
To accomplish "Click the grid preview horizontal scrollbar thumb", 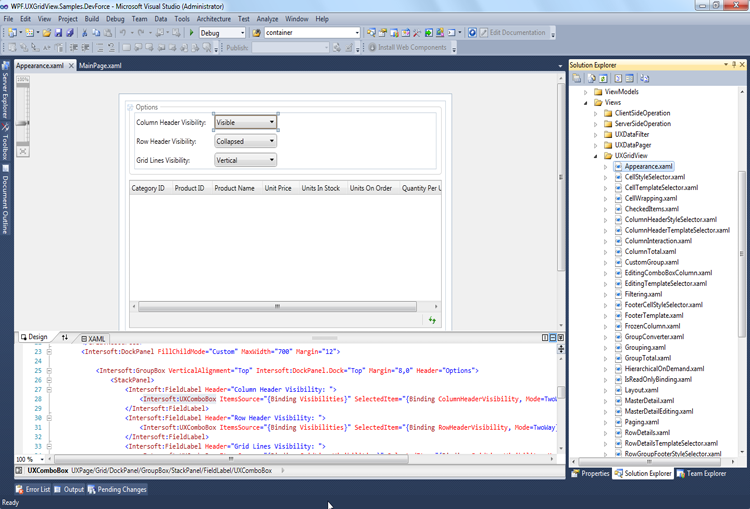I will 277,306.
